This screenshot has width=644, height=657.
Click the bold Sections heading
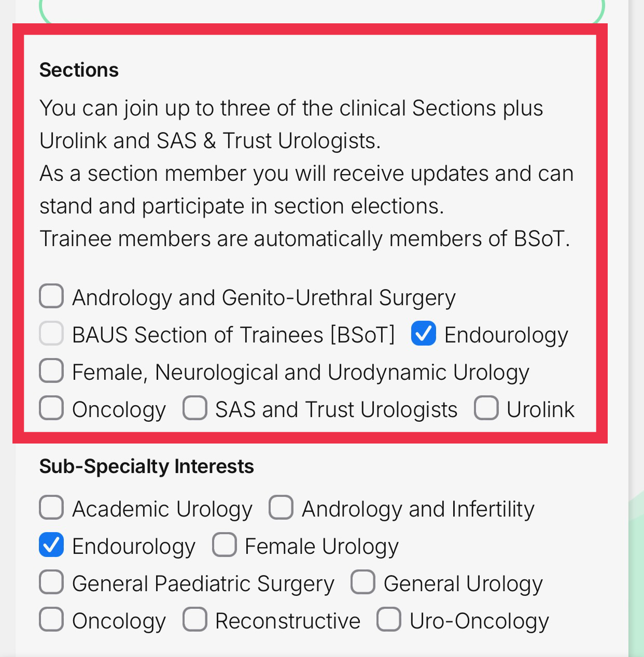pos(79,70)
